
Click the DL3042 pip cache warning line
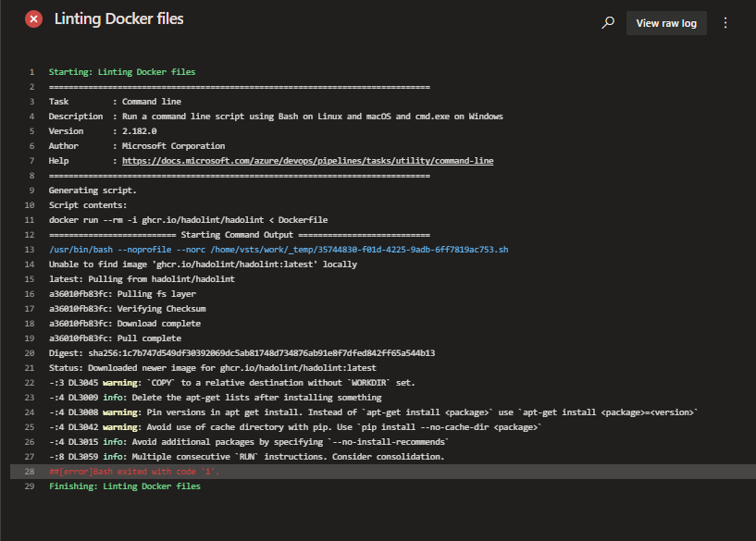pos(294,427)
